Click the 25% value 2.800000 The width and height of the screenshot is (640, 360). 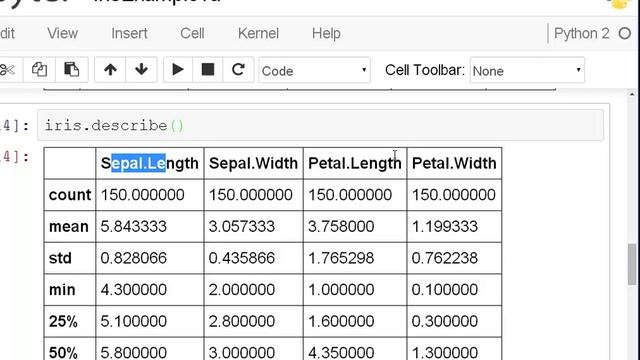tap(242, 321)
